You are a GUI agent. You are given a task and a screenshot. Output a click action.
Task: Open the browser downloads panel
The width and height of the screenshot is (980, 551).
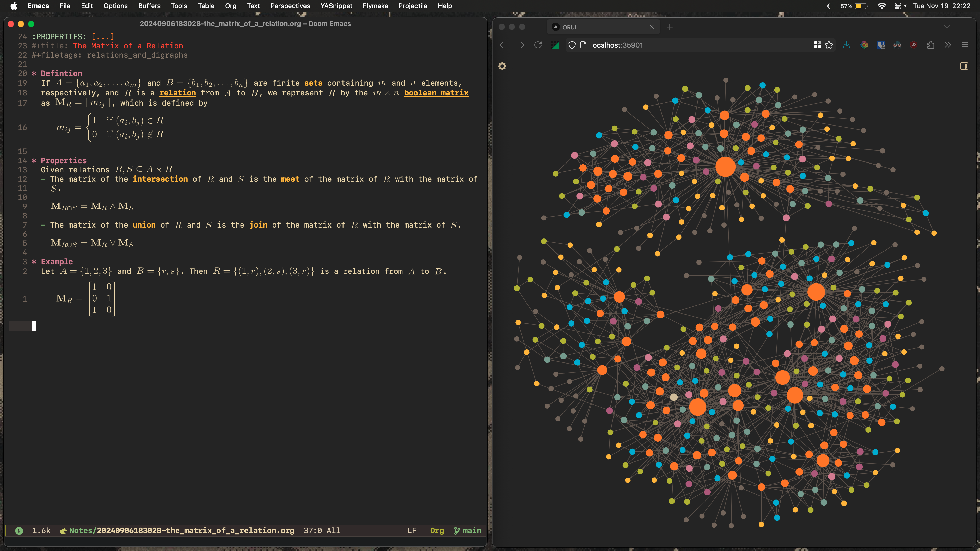pos(847,45)
